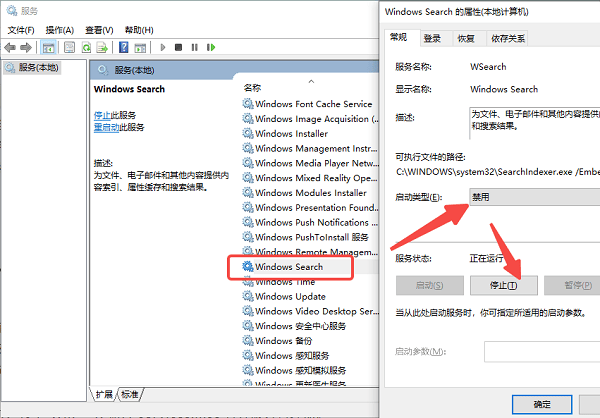Select Windows Image Acquisition service

316,119
